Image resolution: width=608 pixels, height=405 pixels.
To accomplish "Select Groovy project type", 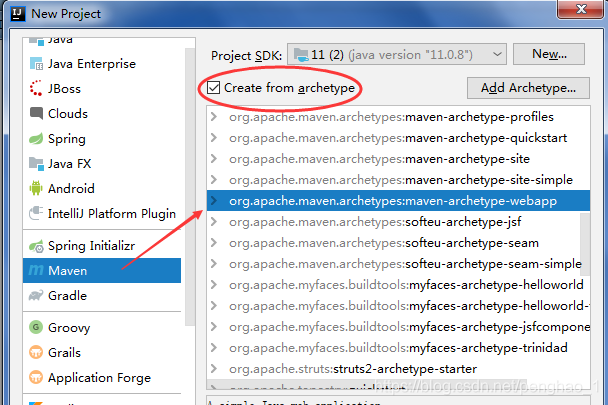I will click(102, 327).
